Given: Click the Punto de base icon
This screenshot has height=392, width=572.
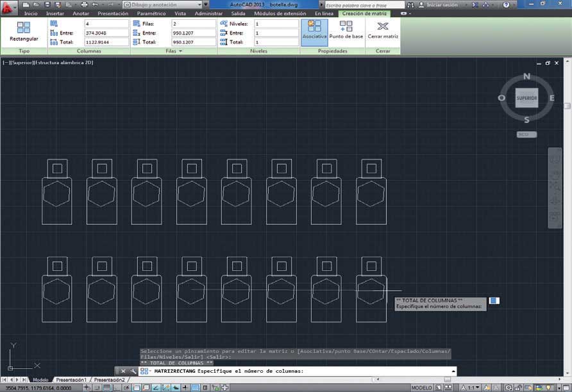Looking at the screenshot, I should (346, 27).
